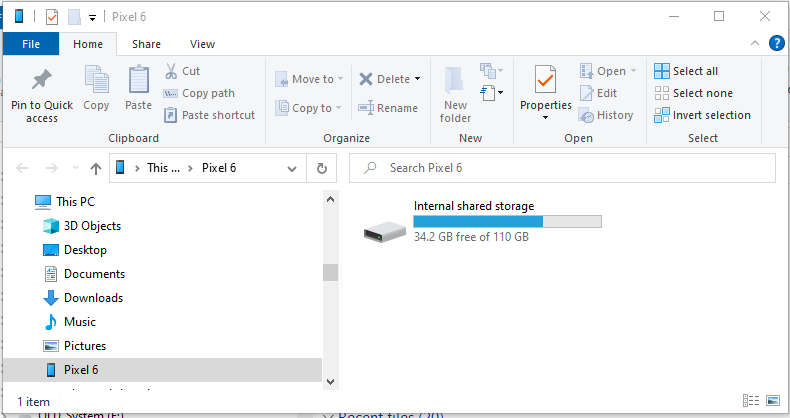
Task: Click Paste shortcut in the ribbon
Action: pyautogui.click(x=210, y=115)
